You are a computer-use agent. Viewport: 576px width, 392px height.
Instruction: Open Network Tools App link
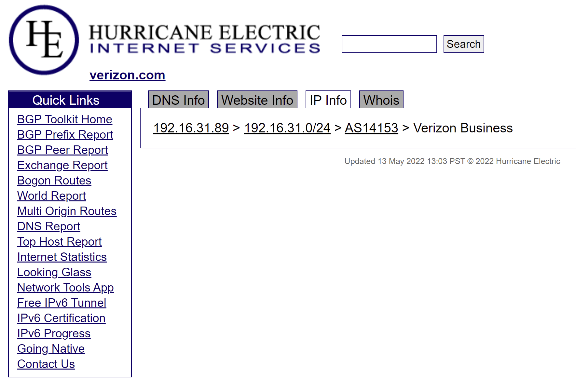click(x=65, y=288)
